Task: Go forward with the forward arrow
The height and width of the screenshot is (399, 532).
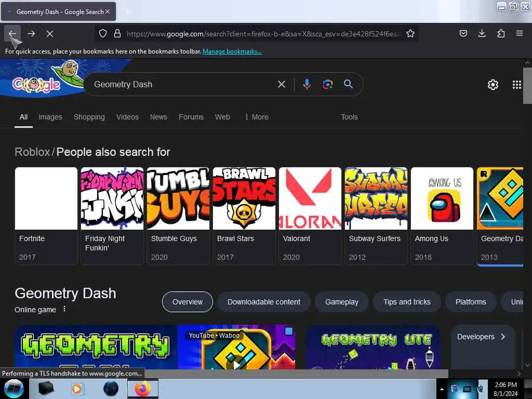Action: (31, 34)
